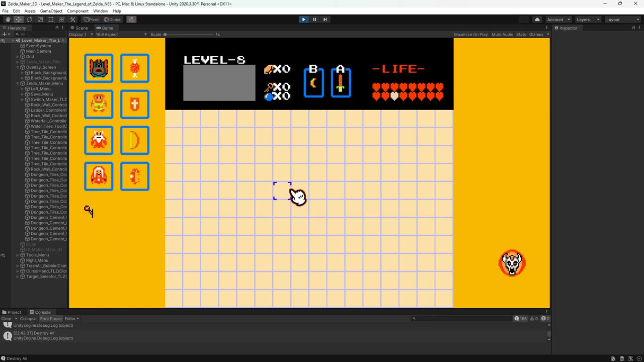This screenshot has width=644, height=362.
Task: Select the orange Moblin enemy tile
Action: tap(99, 140)
